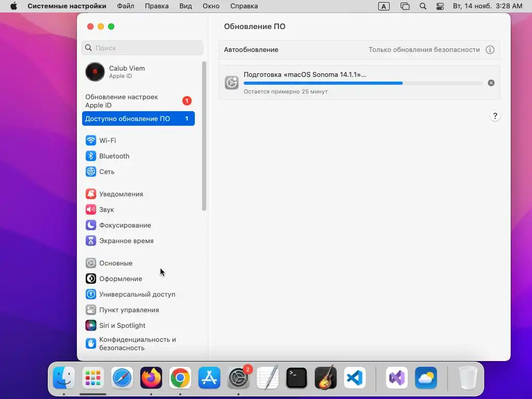Image resolution: width=532 pixels, height=399 pixels.
Task: Open Обновление настроек Apple ID item
Action: point(138,101)
